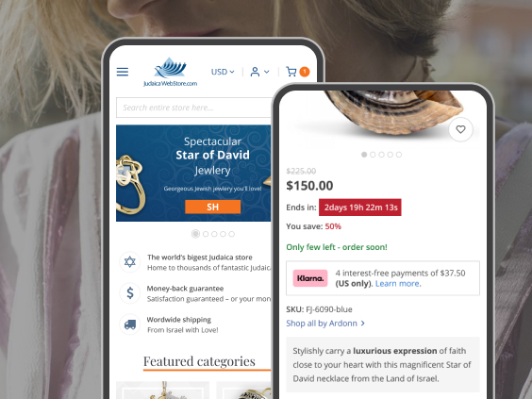Open the hamburger menu
Image resolution: width=532 pixels, height=399 pixels.
pyautogui.click(x=123, y=72)
